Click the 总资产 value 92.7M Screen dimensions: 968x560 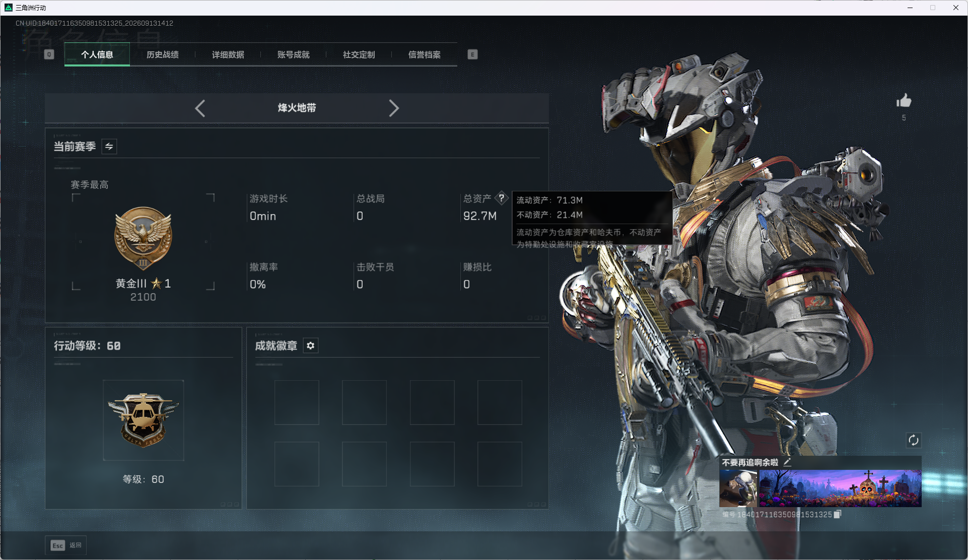tap(480, 216)
